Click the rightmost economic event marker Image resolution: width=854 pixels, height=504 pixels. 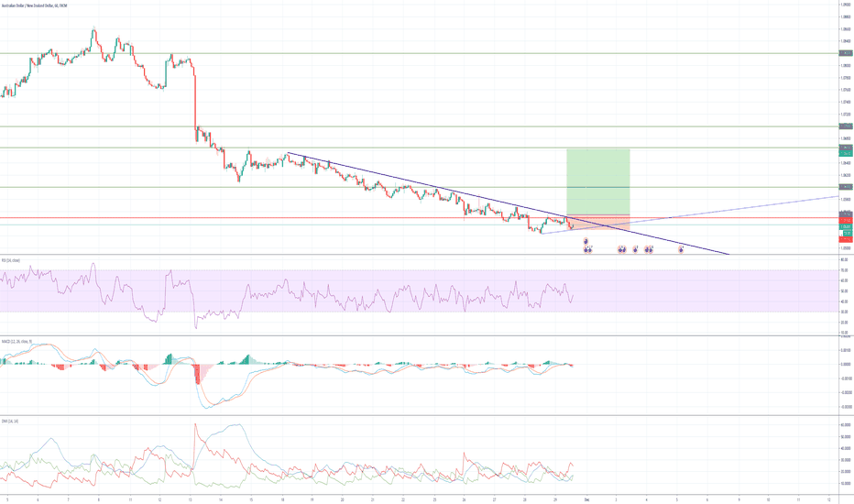(681, 248)
